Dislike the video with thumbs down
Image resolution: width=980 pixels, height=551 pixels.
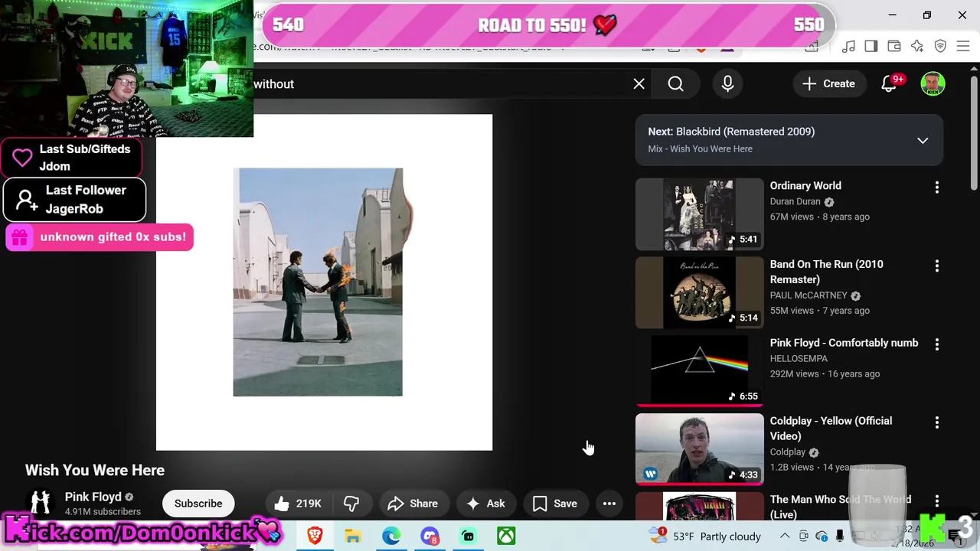(x=351, y=504)
